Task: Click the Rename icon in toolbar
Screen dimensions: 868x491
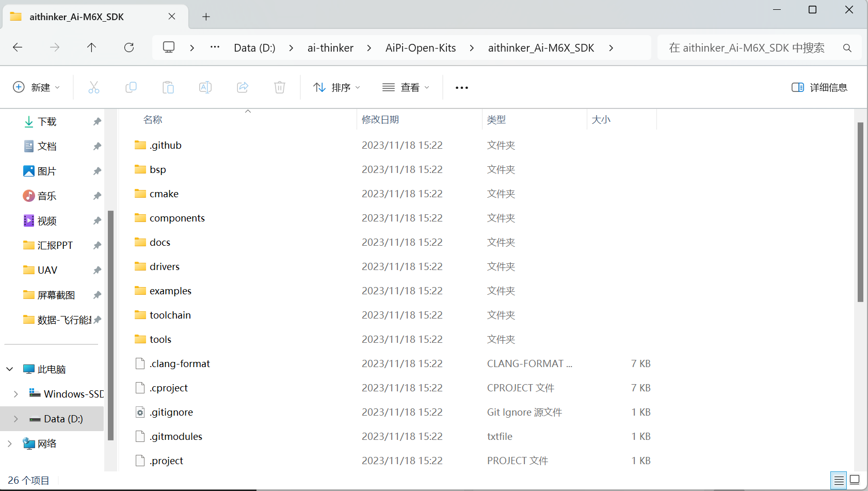Action: coord(205,87)
